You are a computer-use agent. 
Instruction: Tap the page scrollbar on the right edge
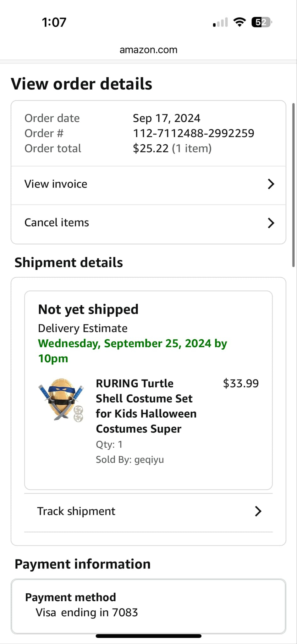pos(294,185)
